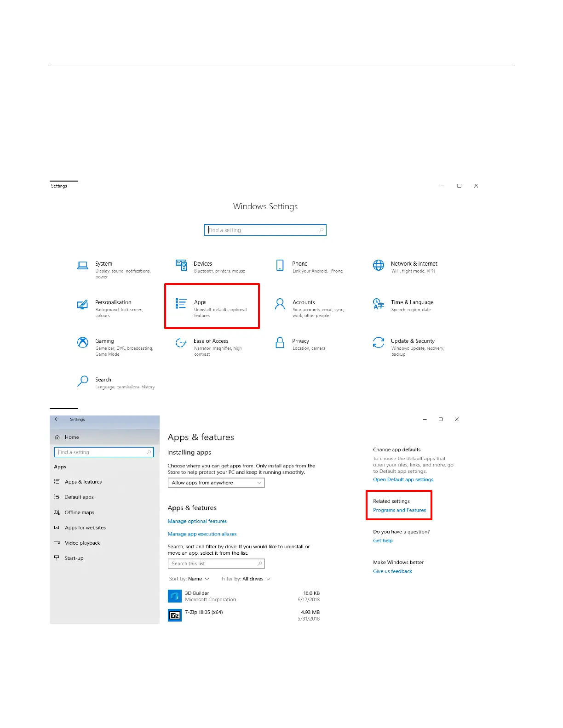This screenshot has width=563, height=728.
Task: Click the Time & Language title
Action: click(x=412, y=302)
